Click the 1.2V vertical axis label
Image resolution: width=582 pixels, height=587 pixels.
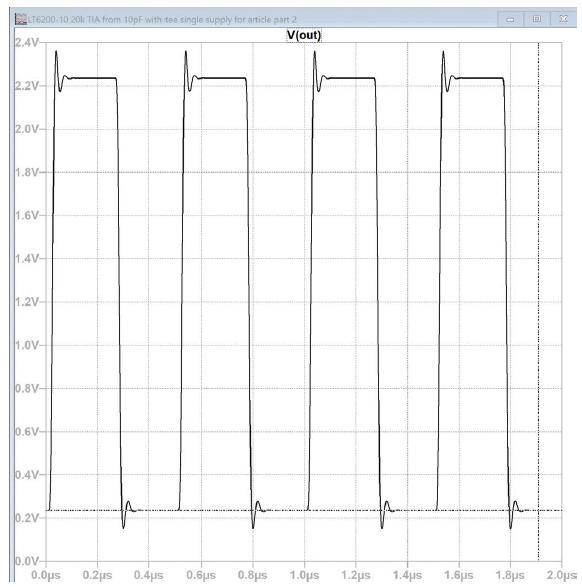(x=27, y=302)
